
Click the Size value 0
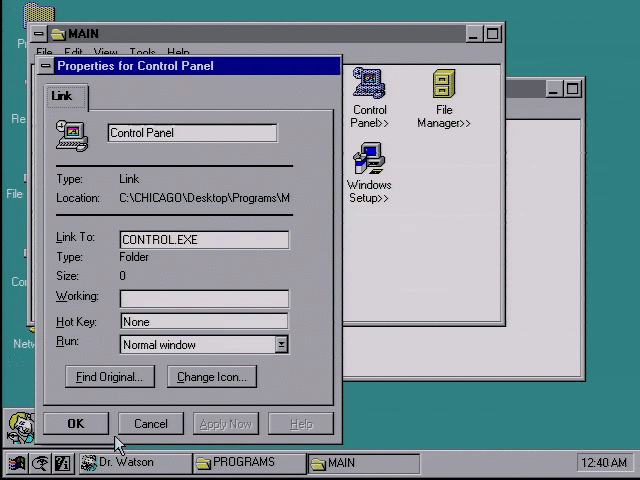pos(122,276)
